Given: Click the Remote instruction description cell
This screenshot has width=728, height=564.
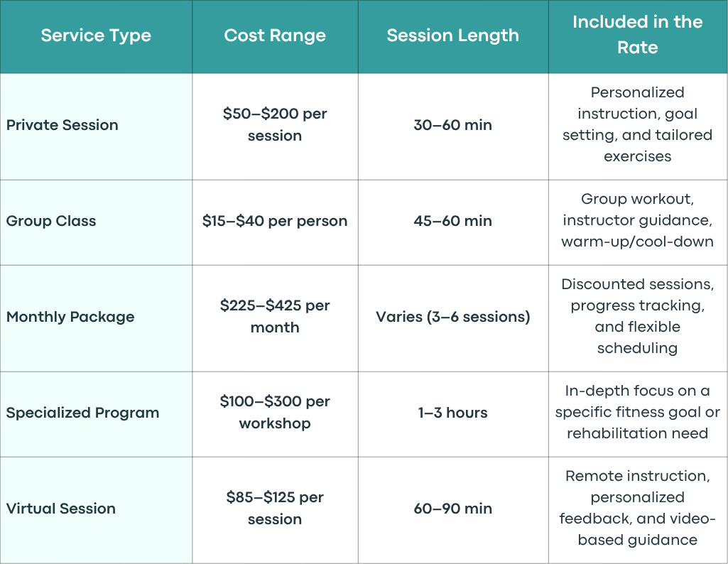Looking at the screenshot, I should (x=638, y=509).
